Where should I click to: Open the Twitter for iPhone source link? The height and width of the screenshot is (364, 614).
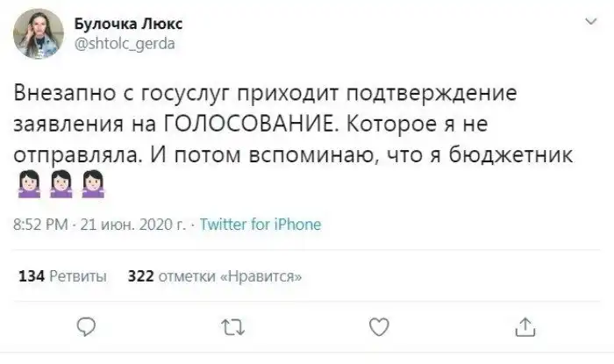coord(261,225)
